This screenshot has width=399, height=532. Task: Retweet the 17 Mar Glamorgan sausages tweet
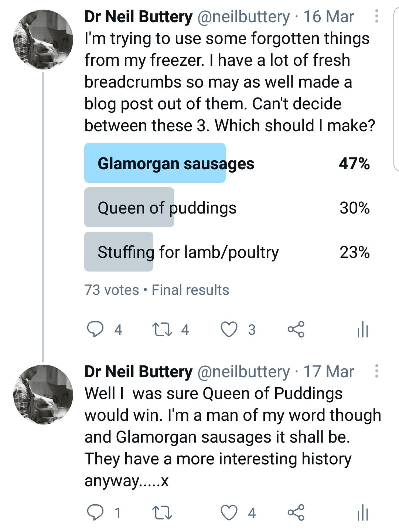[162, 512]
